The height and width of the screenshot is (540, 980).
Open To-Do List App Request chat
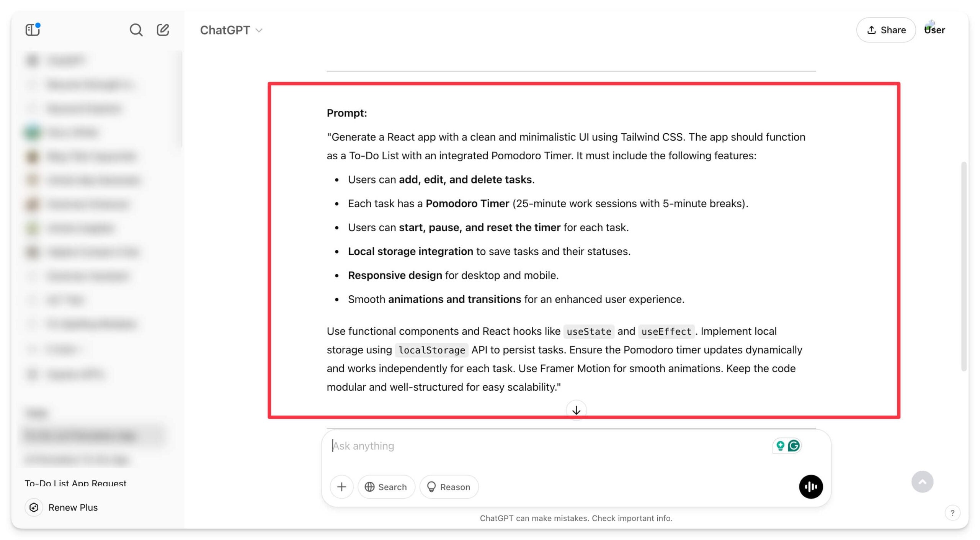click(x=75, y=483)
